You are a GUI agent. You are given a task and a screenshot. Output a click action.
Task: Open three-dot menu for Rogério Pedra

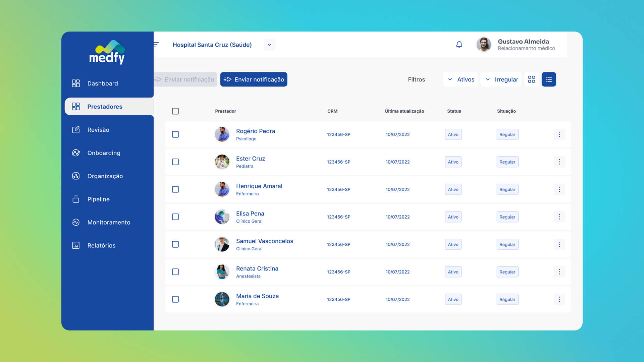click(x=559, y=134)
